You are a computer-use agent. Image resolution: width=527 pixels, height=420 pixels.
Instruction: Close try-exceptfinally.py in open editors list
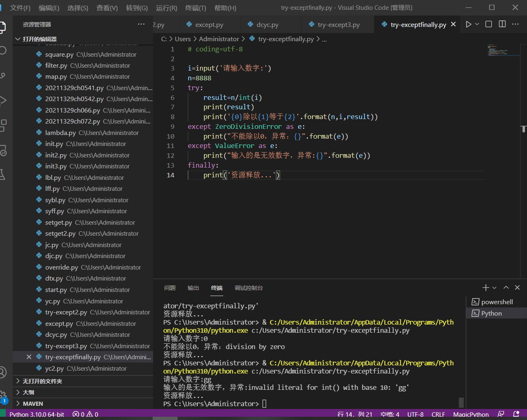tap(29, 357)
